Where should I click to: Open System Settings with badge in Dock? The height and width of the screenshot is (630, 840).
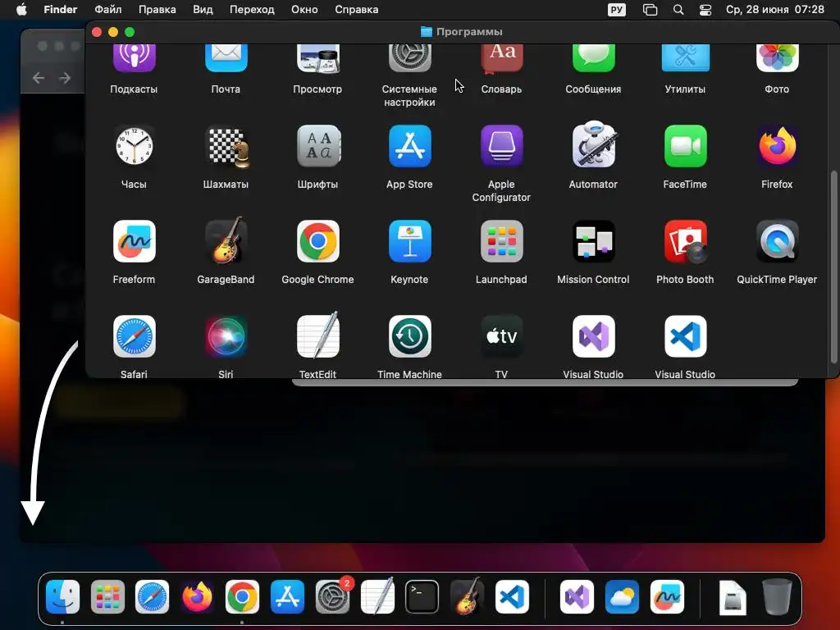click(332, 596)
